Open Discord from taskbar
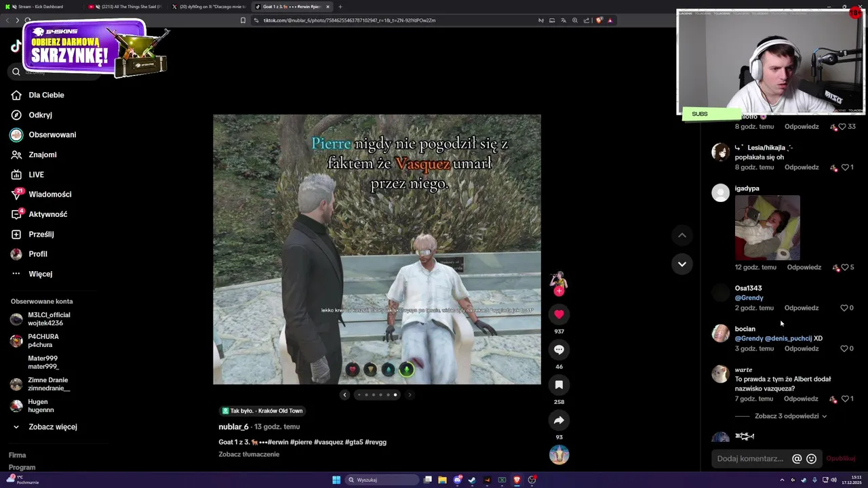 coord(458,480)
